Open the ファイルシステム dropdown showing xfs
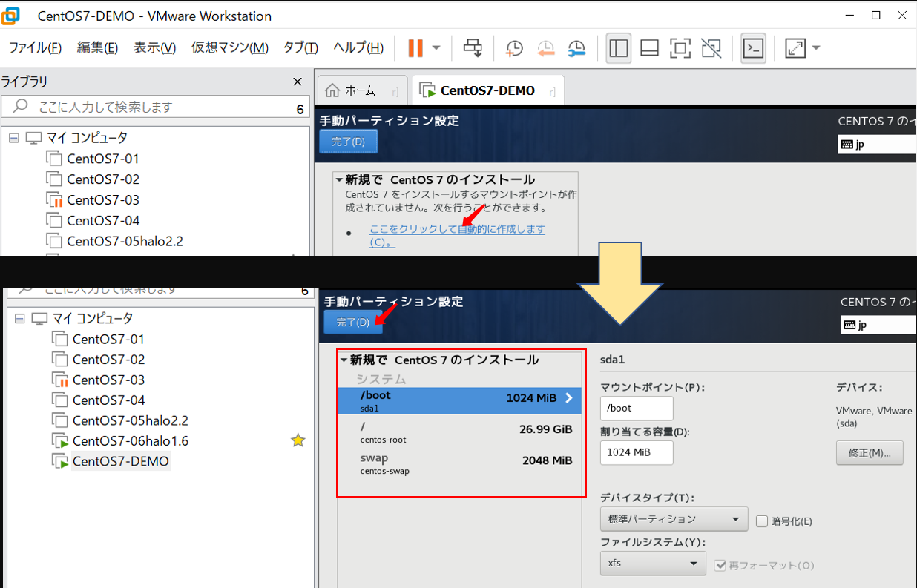 (x=653, y=564)
